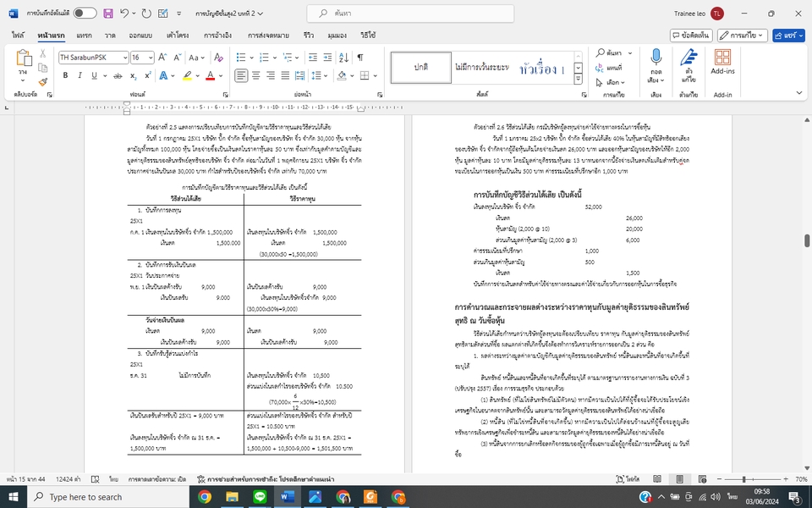Open the Layout ribbon tab
The width and height of the screenshot is (812, 508).
[x=178, y=36]
